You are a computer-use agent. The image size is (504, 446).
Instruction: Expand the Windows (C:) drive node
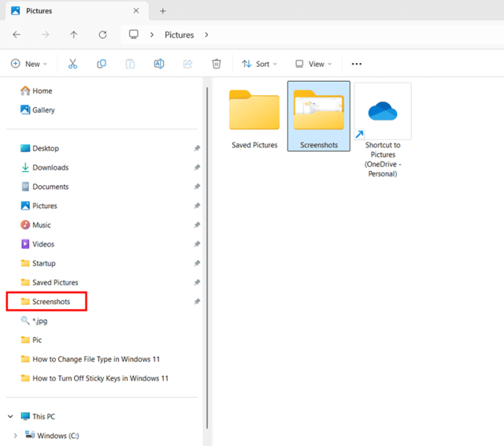click(15, 436)
